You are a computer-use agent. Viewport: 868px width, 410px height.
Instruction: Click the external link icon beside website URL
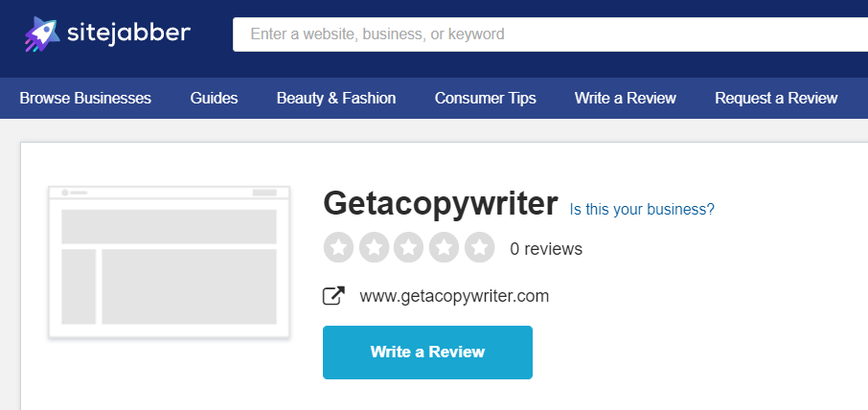333,296
